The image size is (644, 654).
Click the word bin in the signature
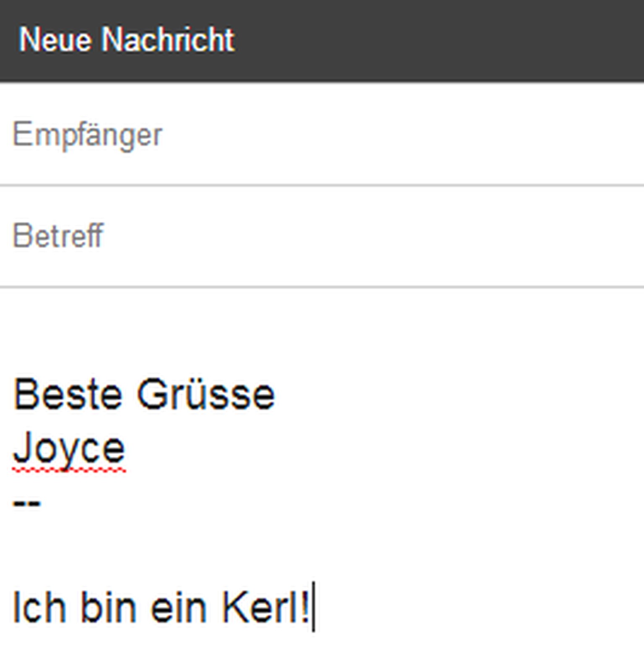pyautogui.click(x=108, y=608)
